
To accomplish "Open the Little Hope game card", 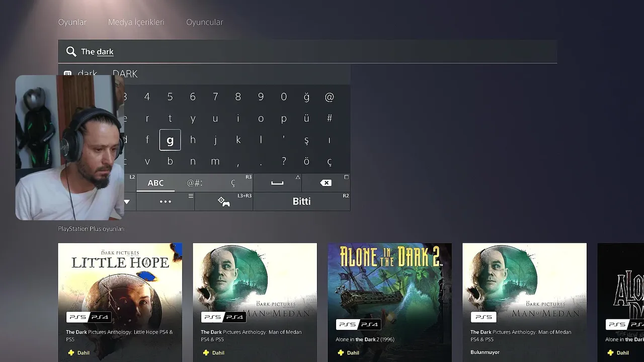I will [120, 302].
